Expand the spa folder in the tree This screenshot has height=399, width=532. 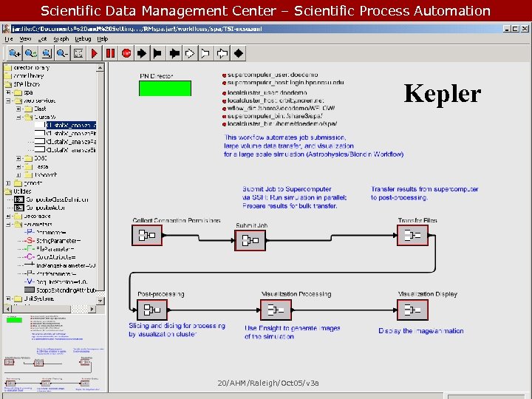pyautogui.click(x=8, y=92)
